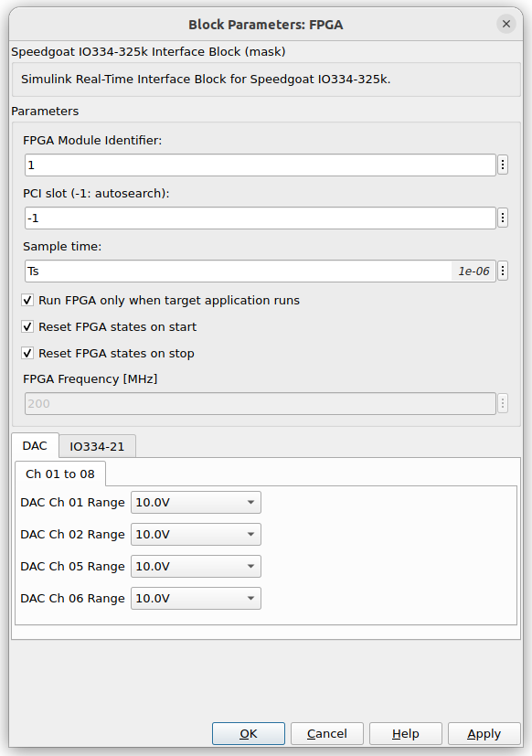Open DAC Ch 05 Range dropdown
Screen dimensions: 532x756
[x=196, y=566]
